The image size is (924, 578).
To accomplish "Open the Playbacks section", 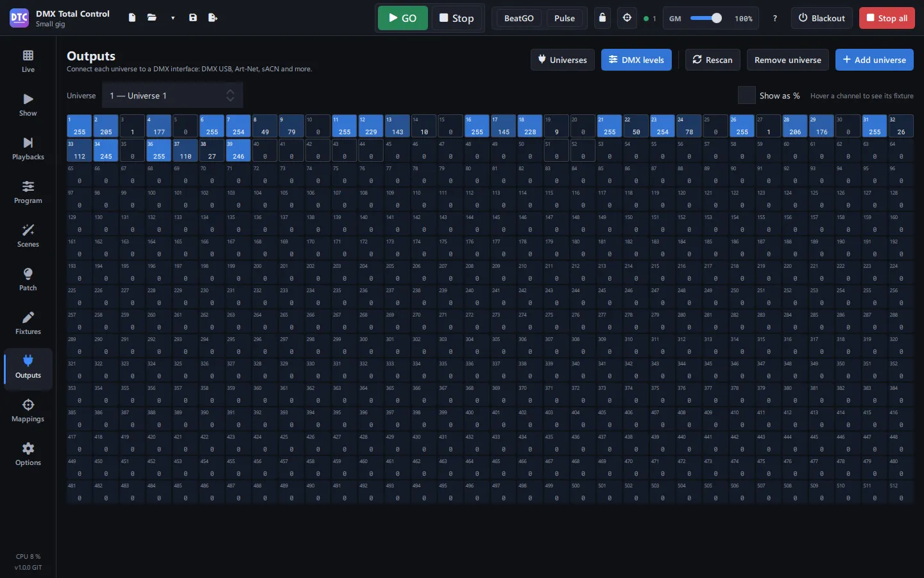I will pyautogui.click(x=28, y=148).
